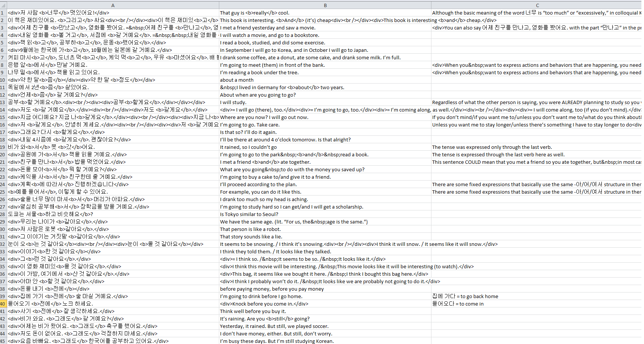Select highlighted row 40 header

3,304
